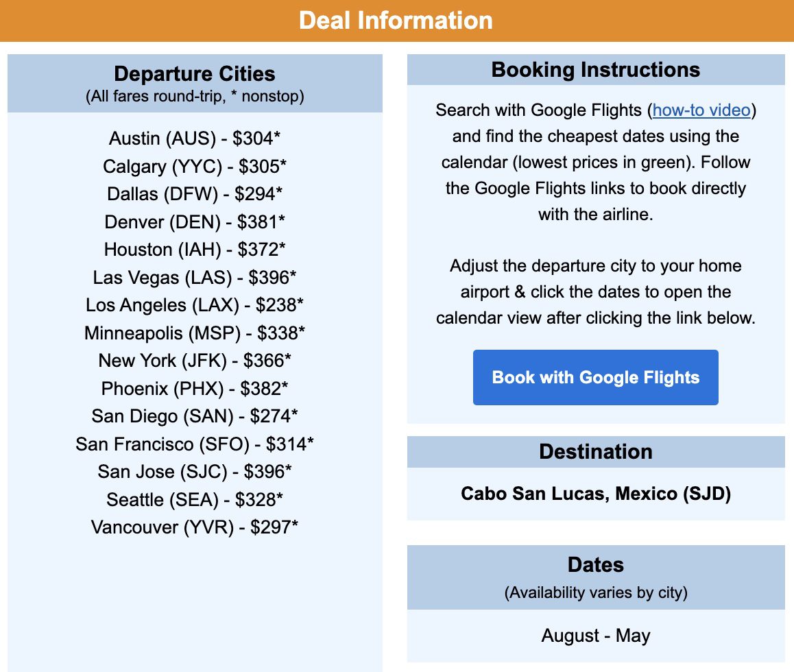Click the Departure Cities header
The height and width of the screenshot is (672, 794).
coord(194,74)
